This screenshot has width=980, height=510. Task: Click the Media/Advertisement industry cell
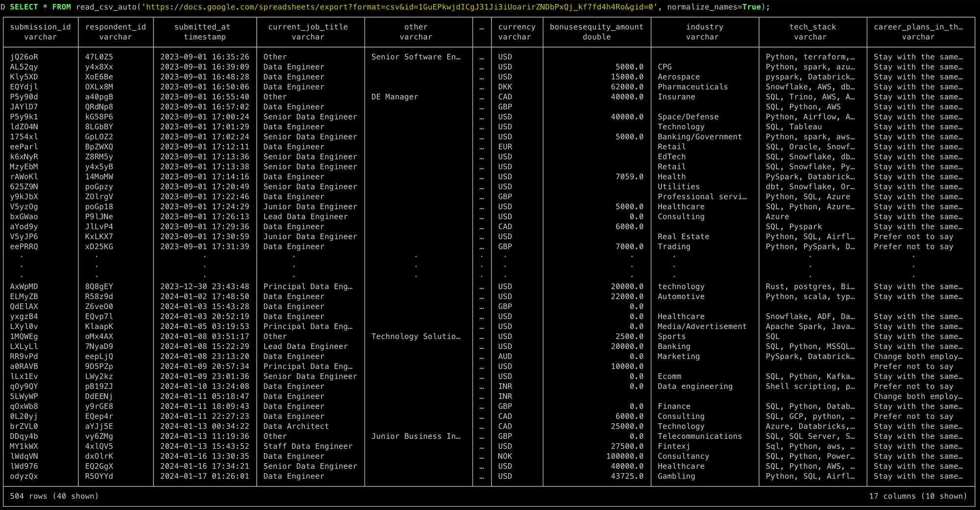pos(702,327)
